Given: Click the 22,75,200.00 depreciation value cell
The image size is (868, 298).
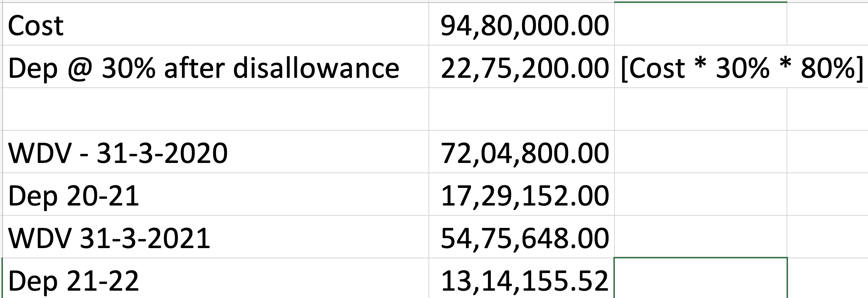Looking at the screenshot, I should 522,68.
